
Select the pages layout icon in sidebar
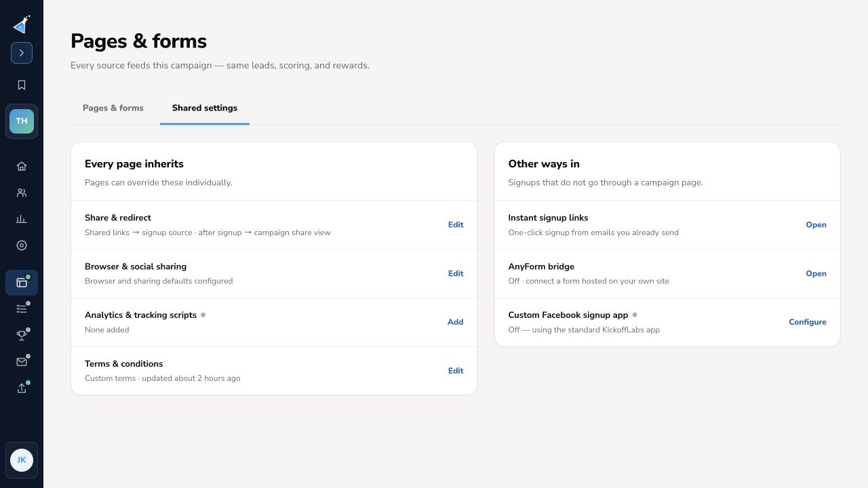click(22, 283)
